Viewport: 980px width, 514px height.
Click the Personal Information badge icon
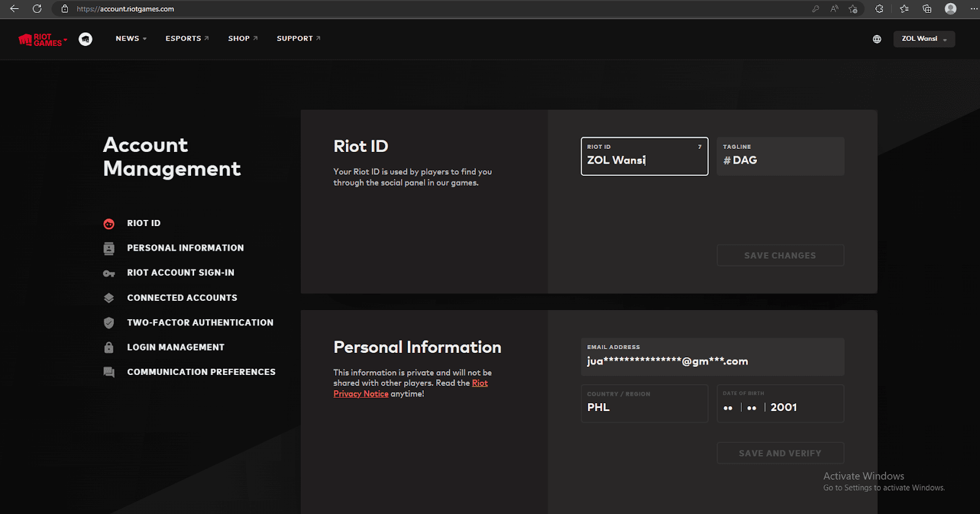point(109,248)
